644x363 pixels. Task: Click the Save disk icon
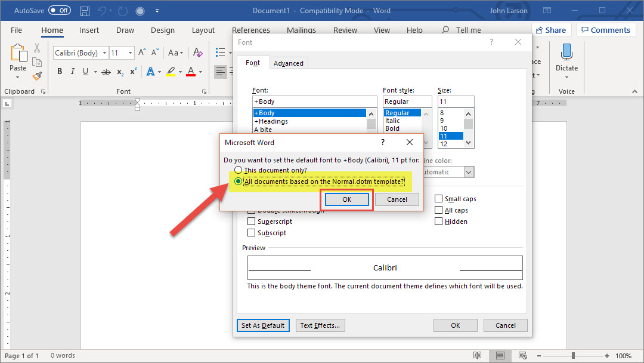(x=85, y=11)
